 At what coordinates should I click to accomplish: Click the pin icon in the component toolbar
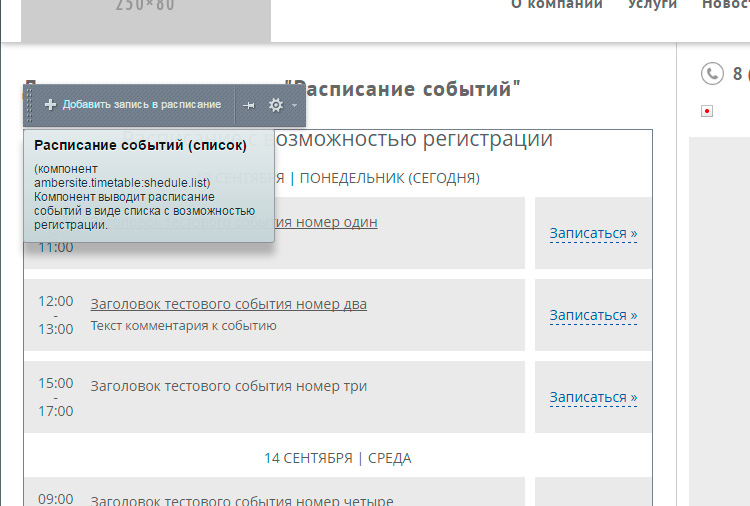[x=249, y=105]
